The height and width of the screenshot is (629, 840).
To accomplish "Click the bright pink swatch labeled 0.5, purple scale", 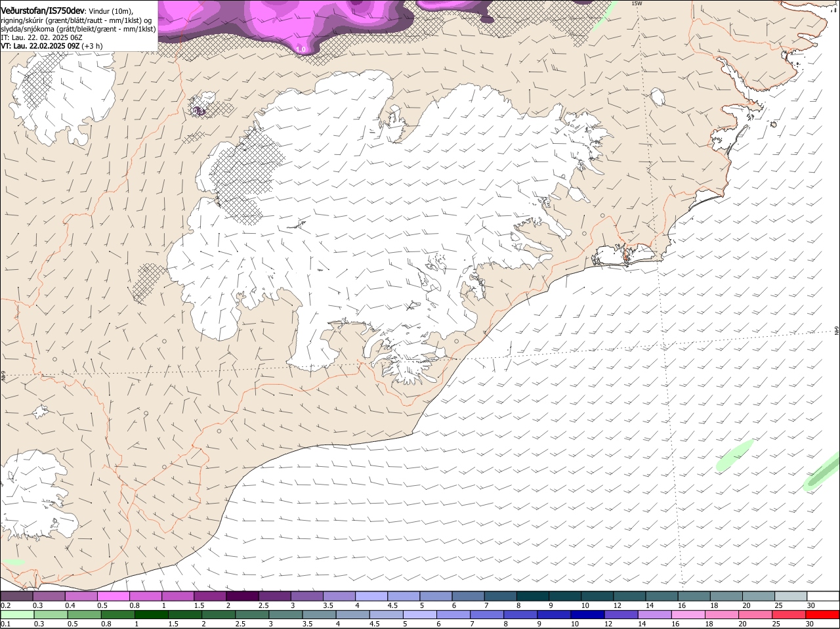I will pyautogui.click(x=113, y=596).
